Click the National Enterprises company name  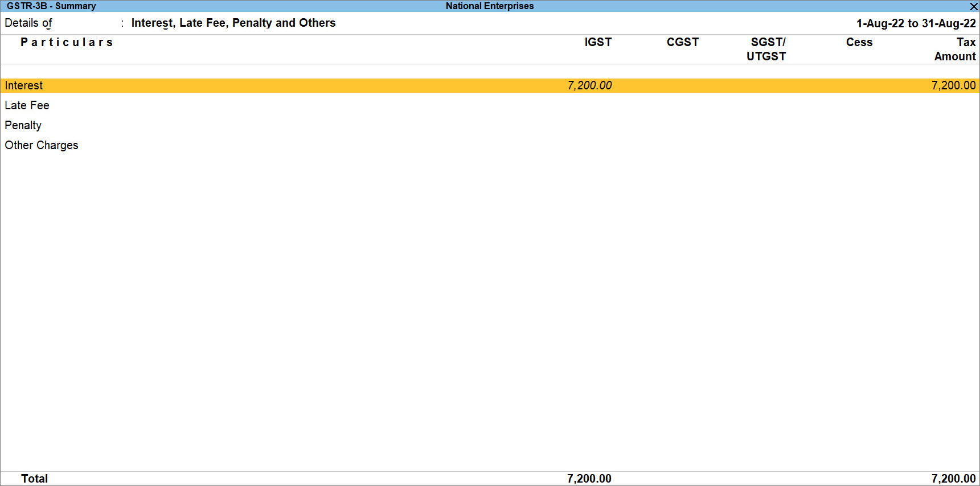pos(490,6)
